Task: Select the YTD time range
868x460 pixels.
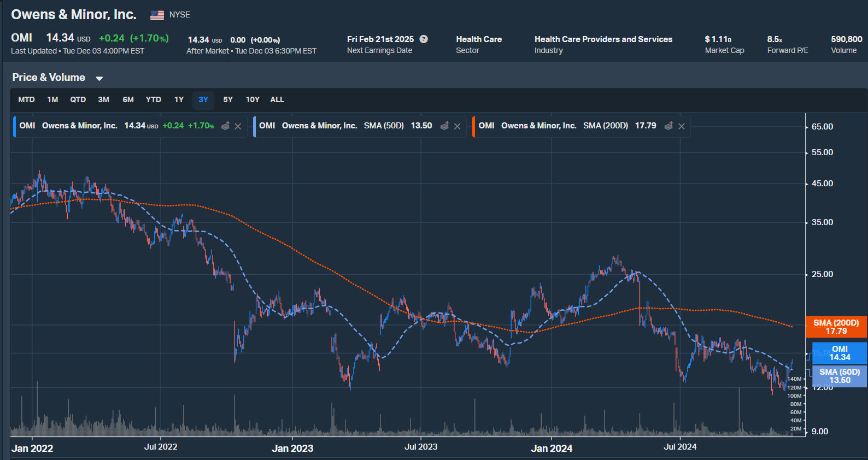Action: tap(154, 99)
